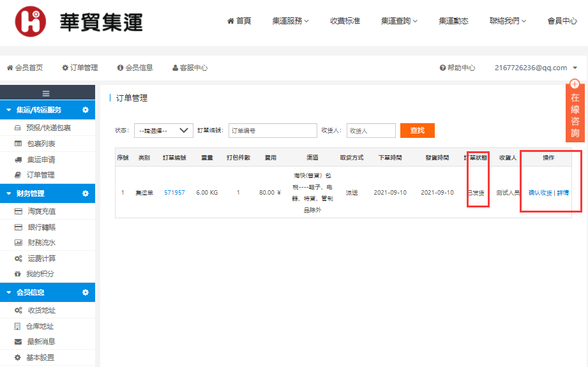Image resolution: width=588 pixels, height=367 pixels.
Task: Click the 淘寶充值 card icon
Action: (18, 211)
